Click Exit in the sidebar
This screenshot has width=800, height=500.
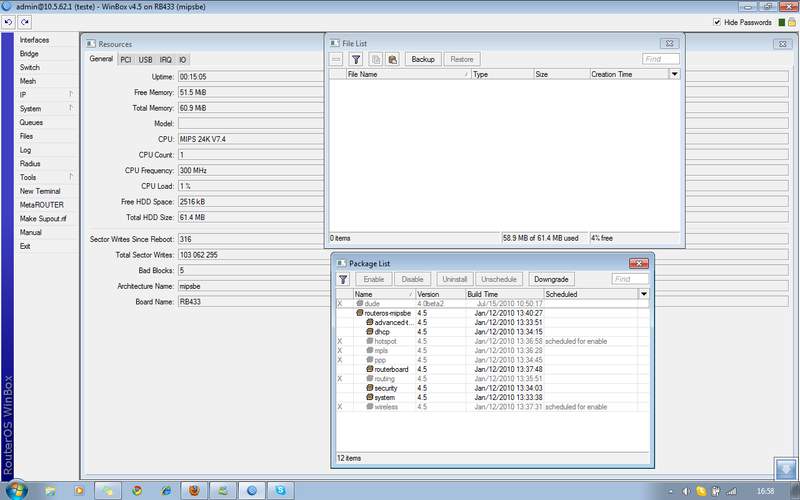tap(25, 246)
